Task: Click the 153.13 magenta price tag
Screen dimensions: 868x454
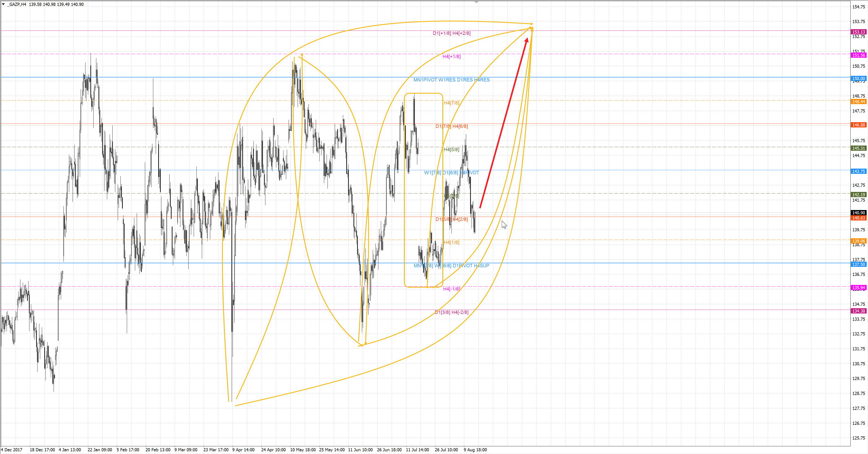Action: pyautogui.click(x=858, y=32)
